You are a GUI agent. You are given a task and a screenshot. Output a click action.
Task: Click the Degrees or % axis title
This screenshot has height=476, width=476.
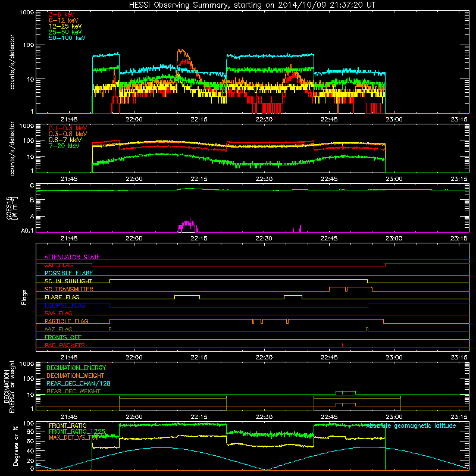15,446
